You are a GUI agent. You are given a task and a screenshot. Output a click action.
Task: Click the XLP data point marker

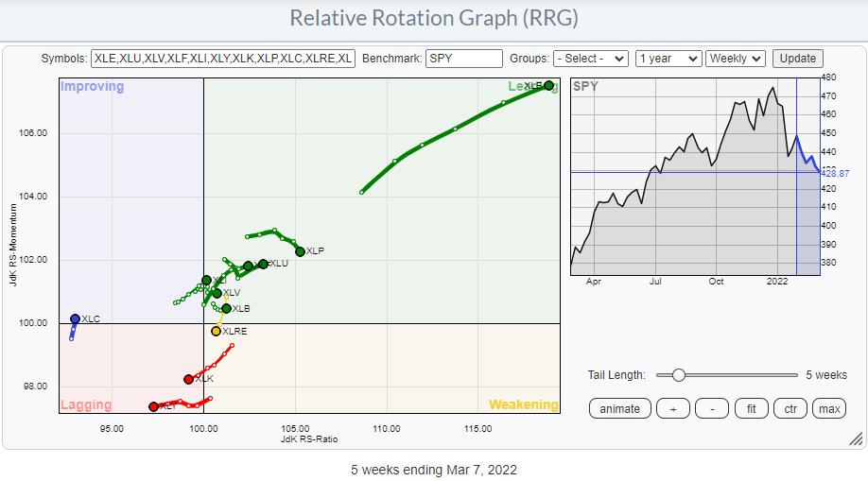pos(300,251)
